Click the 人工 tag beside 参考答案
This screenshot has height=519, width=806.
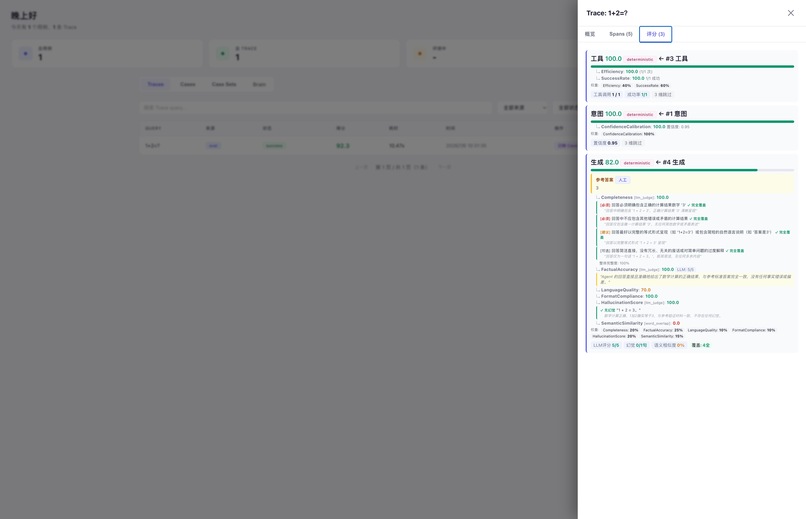point(622,180)
